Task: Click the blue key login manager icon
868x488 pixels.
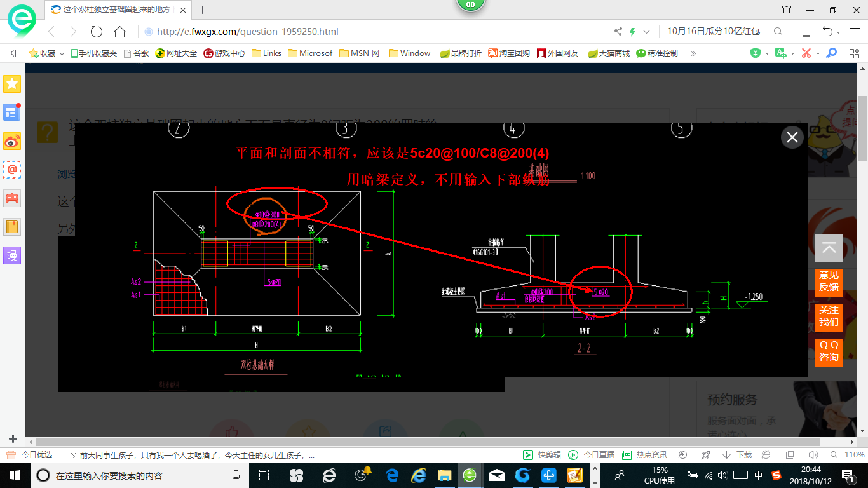Action: (831, 53)
